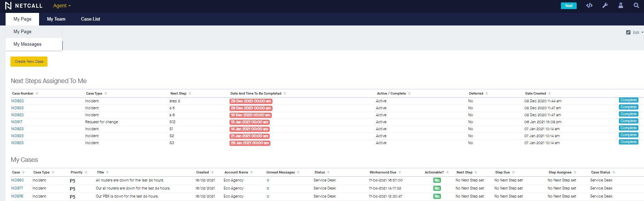The width and height of the screenshot is (644, 201).
Task: Expand the Agent dropdown menu
Action: (x=62, y=6)
